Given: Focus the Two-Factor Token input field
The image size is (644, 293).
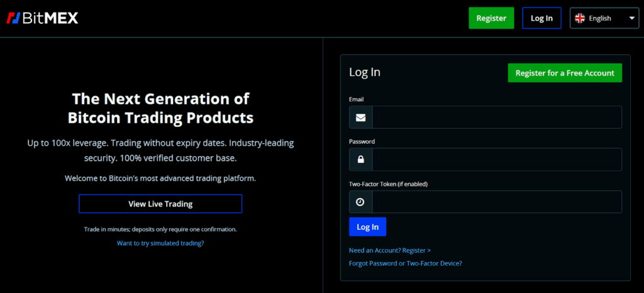Looking at the screenshot, I should [497, 202].
